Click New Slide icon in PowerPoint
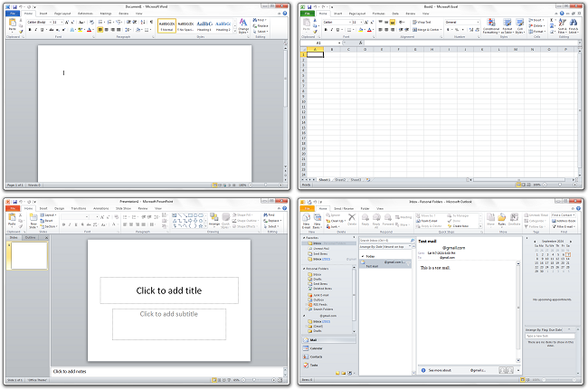This screenshot has height=390, width=588. [33, 222]
